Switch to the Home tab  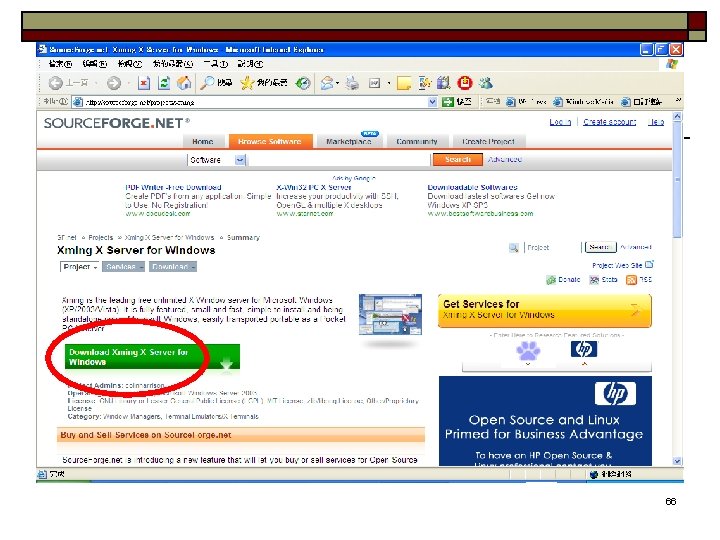pyautogui.click(x=202, y=141)
